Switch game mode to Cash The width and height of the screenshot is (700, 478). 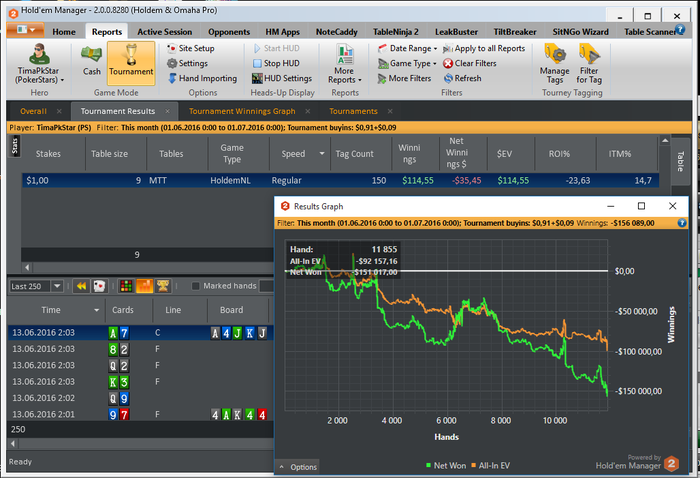92,60
